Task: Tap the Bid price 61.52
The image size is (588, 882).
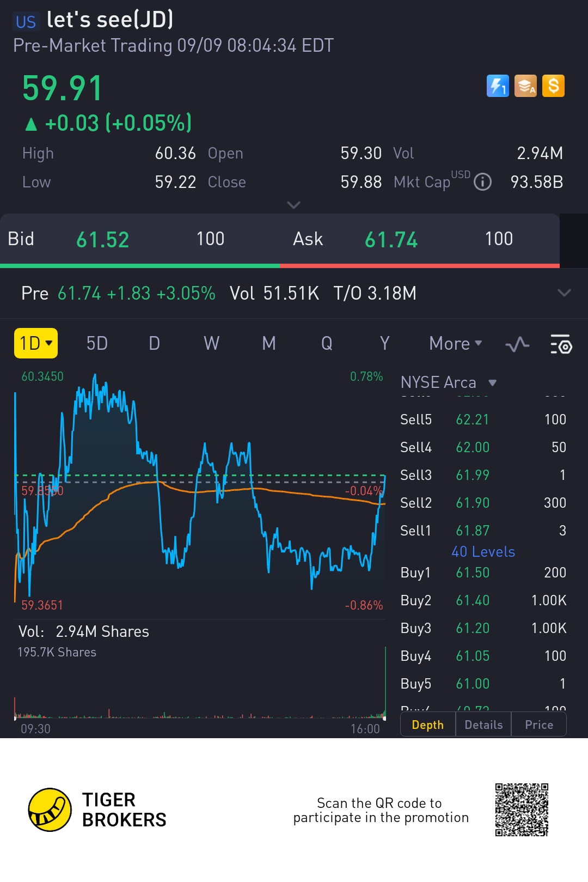Action: [x=102, y=240]
